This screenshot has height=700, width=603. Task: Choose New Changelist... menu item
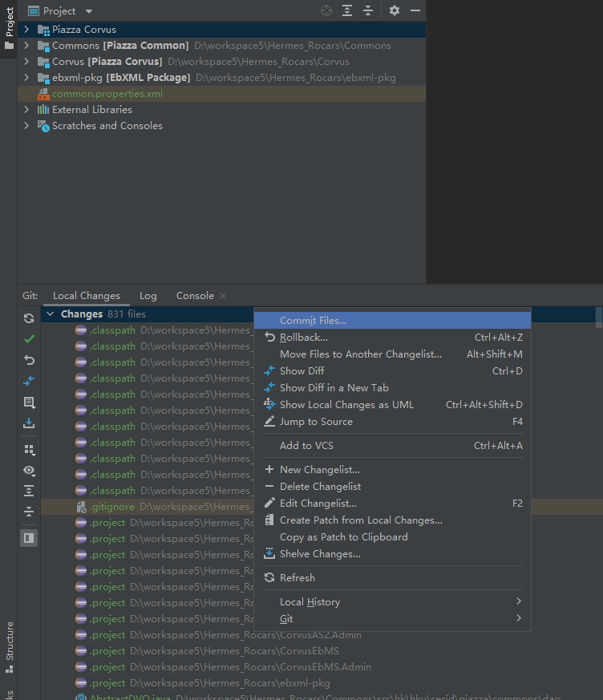[392, 470]
